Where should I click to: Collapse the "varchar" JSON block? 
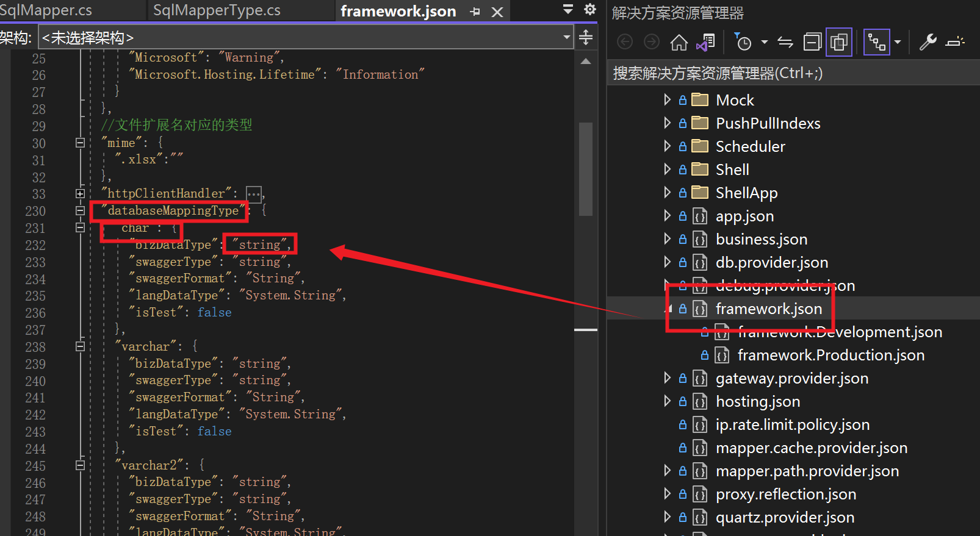[80, 346]
